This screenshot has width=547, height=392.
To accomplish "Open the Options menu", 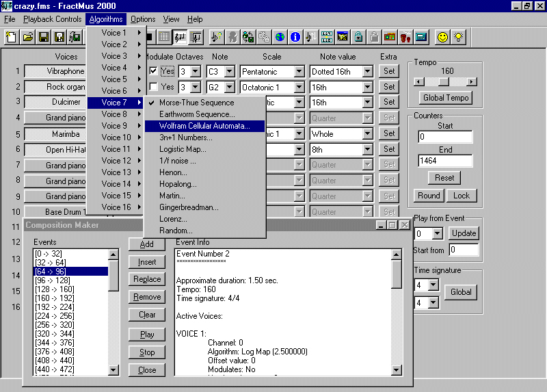I will pyautogui.click(x=143, y=19).
